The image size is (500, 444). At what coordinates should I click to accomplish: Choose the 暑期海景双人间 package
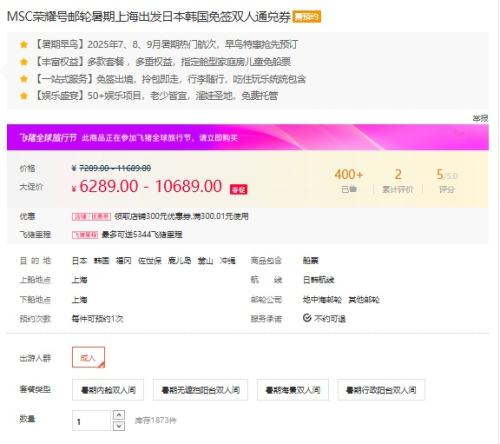(x=293, y=390)
